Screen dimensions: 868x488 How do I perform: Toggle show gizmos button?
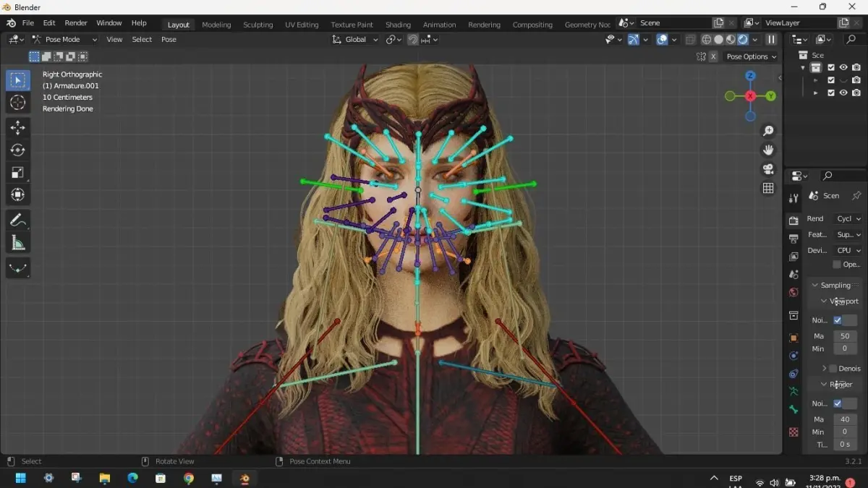tap(634, 40)
